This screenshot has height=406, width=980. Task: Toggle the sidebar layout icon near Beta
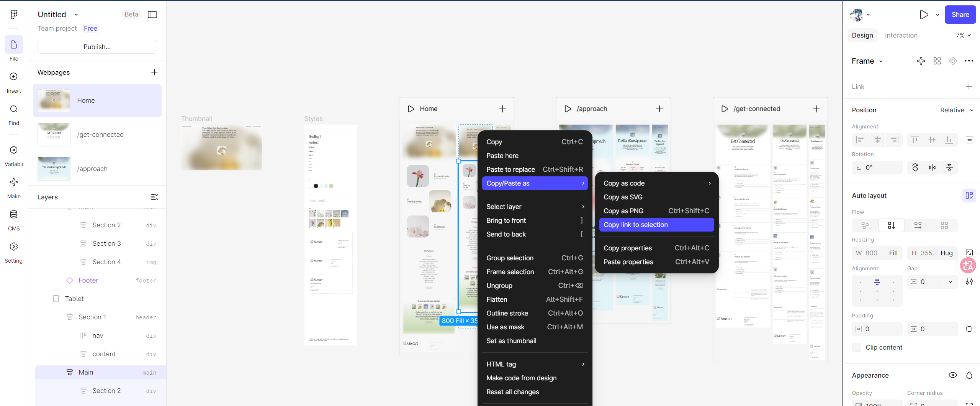pyautogui.click(x=152, y=15)
